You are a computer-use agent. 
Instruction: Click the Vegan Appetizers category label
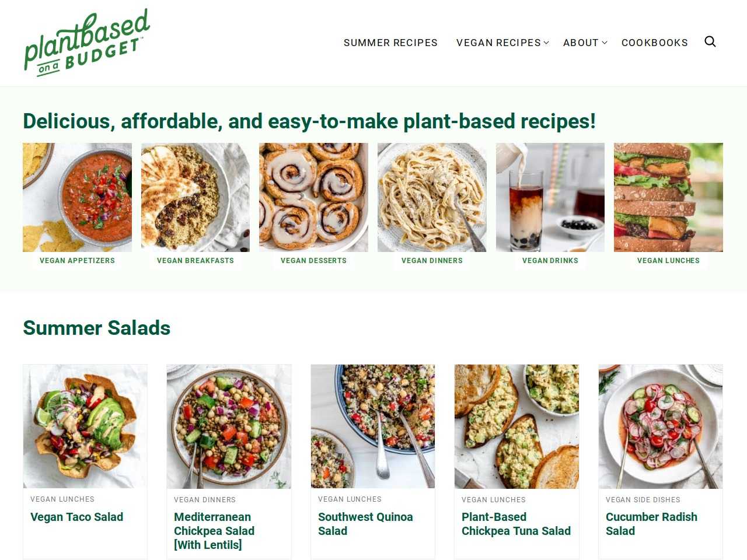pos(77,261)
